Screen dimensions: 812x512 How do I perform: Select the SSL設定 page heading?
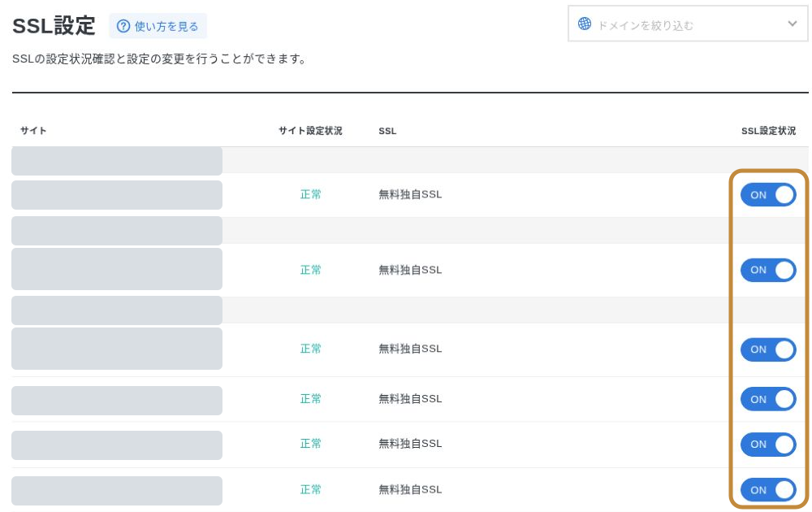(x=54, y=26)
